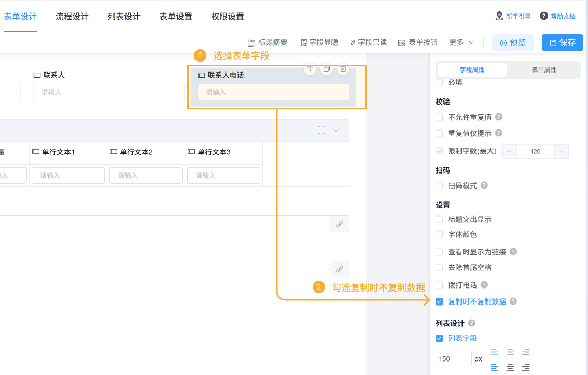The height and width of the screenshot is (375, 588).
Task: Open the 表单按钮 toolbar option
Action: (418, 42)
